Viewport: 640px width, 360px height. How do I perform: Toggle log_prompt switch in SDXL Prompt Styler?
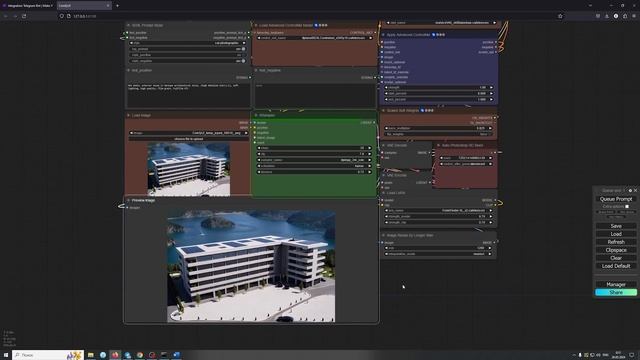243,49
